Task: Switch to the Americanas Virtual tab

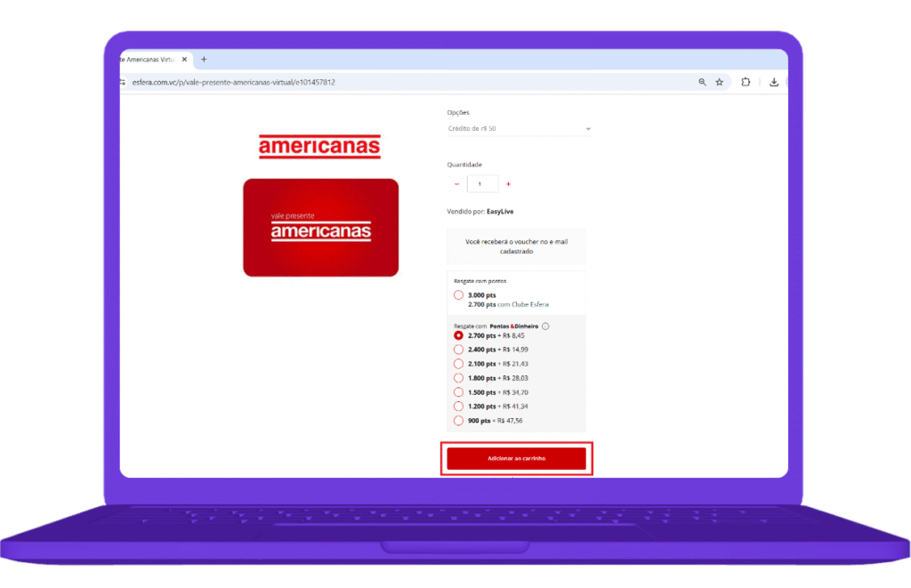Action: click(x=147, y=60)
